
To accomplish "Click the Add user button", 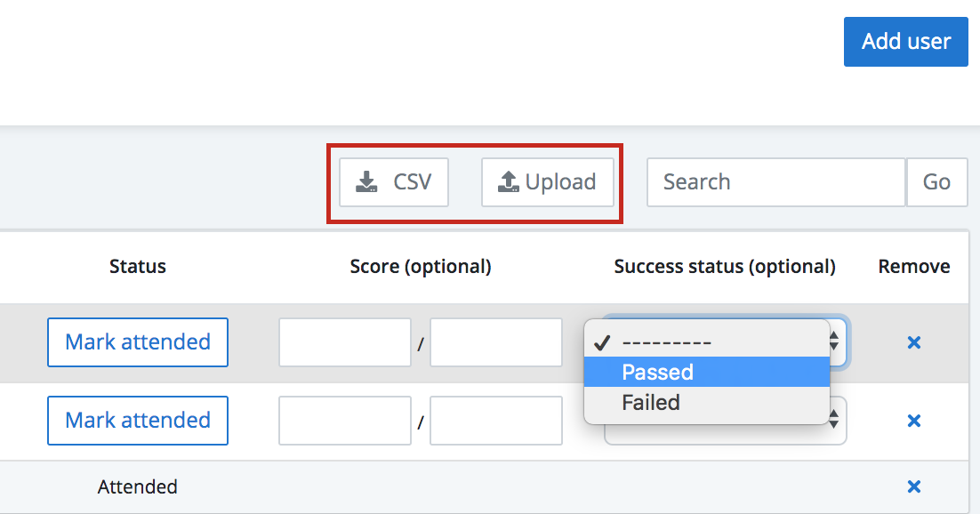I will coord(905,42).
